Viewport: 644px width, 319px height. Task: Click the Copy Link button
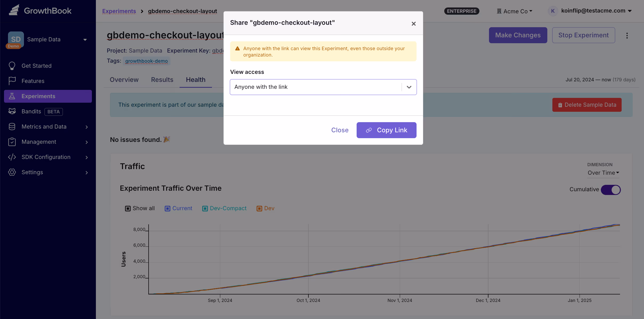pos(386,130)
